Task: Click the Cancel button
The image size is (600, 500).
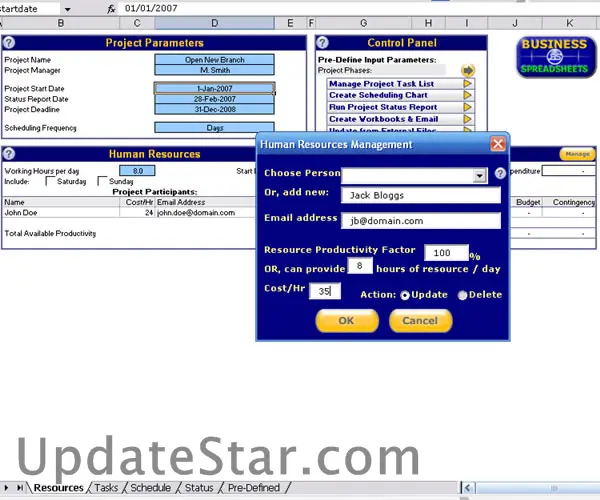Action: point(421,321)
